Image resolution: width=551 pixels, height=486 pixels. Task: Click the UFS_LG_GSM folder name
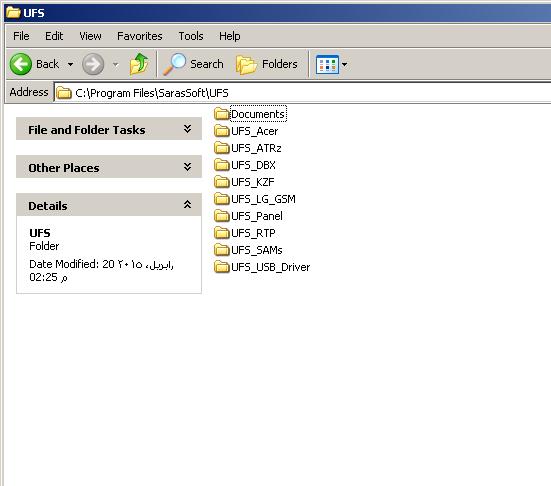pos(263,199)
